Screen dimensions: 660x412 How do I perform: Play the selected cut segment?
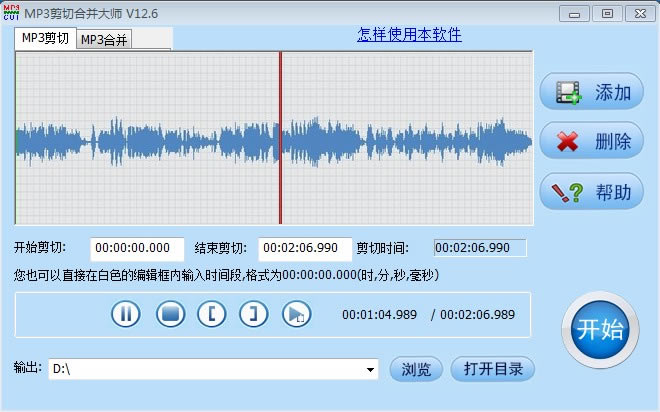pyautogui.click(x=296, y=314)
